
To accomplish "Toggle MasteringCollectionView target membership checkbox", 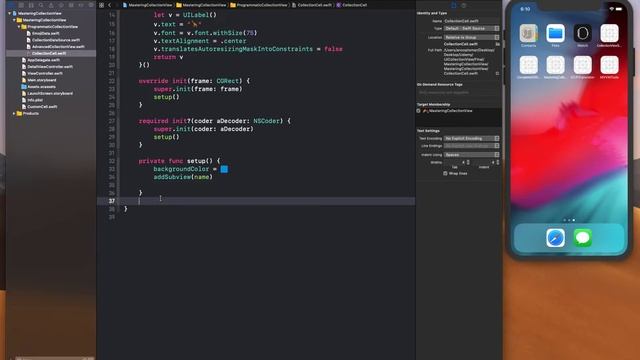I will pyautogui.click(x=418, y=111).
